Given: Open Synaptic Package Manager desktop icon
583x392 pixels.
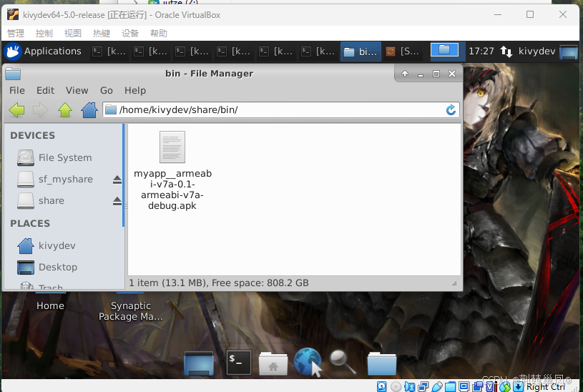Looking at the screenshot, I should point(130,311).
